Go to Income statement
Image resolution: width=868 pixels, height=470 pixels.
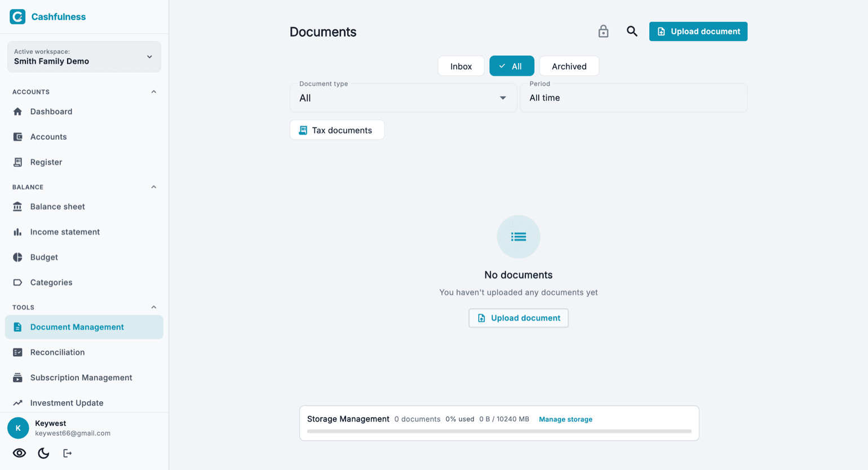(84, 232)
